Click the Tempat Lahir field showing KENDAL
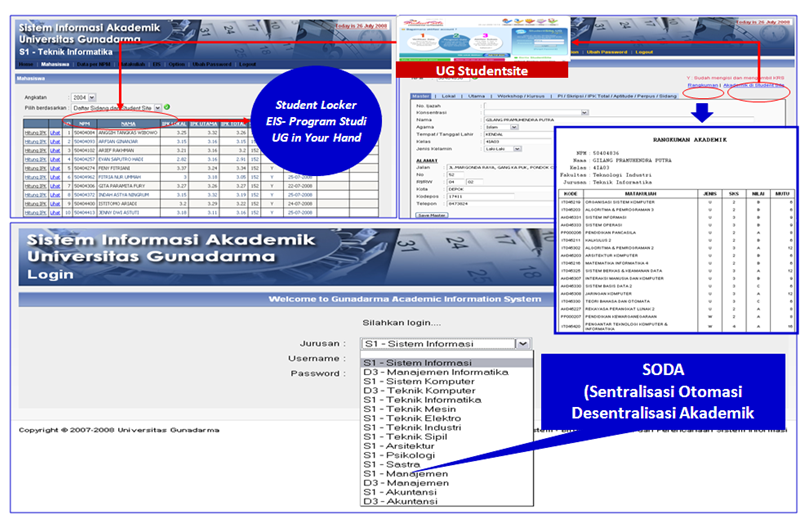This screenshot has width=805, height=517. [519, 134]
